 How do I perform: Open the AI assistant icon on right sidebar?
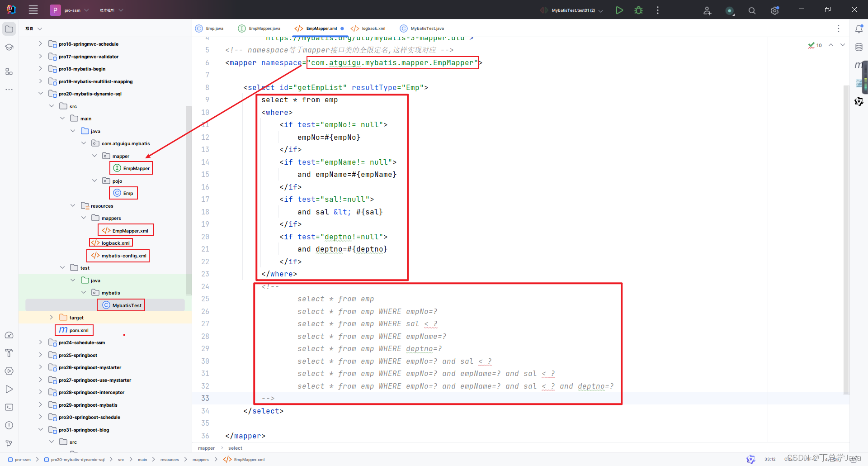click(x=859, y=101)
